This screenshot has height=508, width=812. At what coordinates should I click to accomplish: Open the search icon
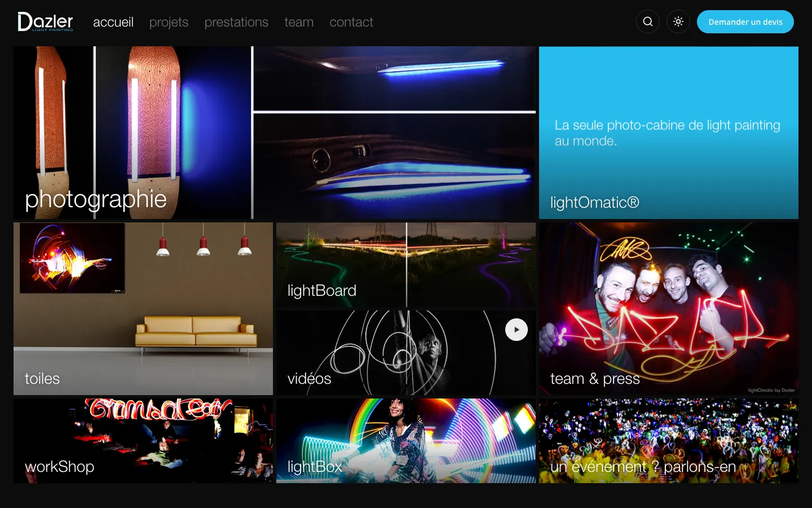[648, 22]
